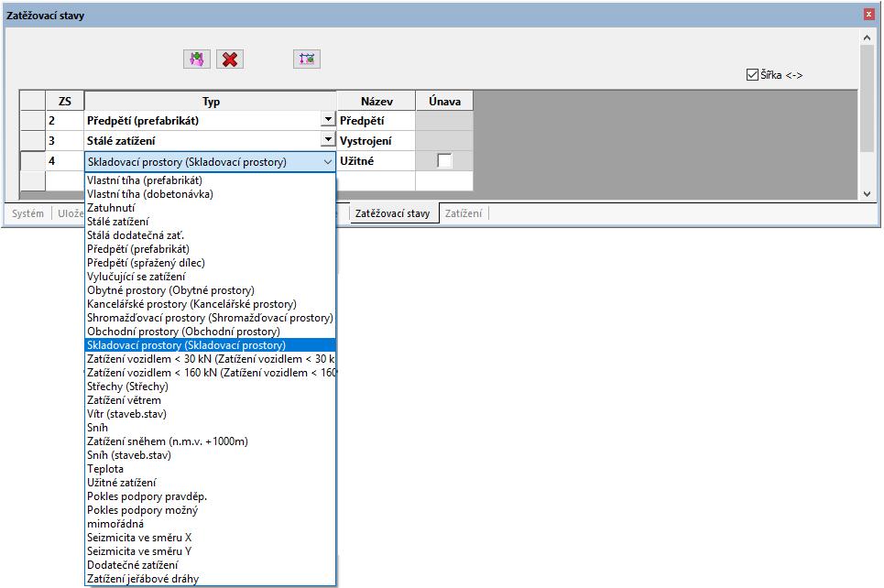Click the Název column header
The image size is (884, 588).
click(x=376, y=102)
